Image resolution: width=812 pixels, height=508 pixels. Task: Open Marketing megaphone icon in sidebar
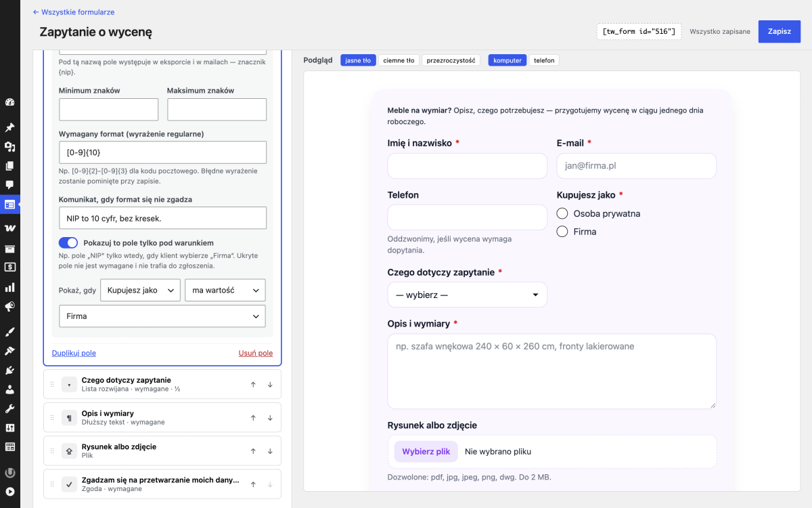[x=9, y=307]
